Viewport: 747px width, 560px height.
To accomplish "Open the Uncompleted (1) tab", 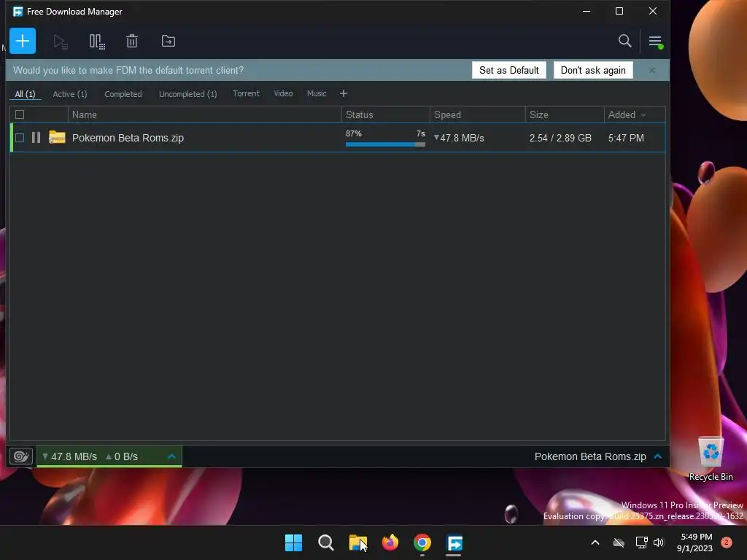I will click(x=187, y=94).
